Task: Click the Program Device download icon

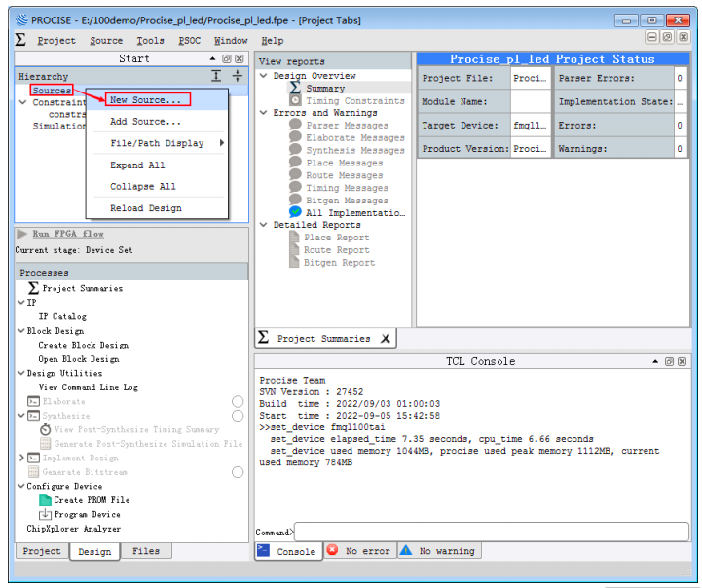Action: (x=45, y=514)
